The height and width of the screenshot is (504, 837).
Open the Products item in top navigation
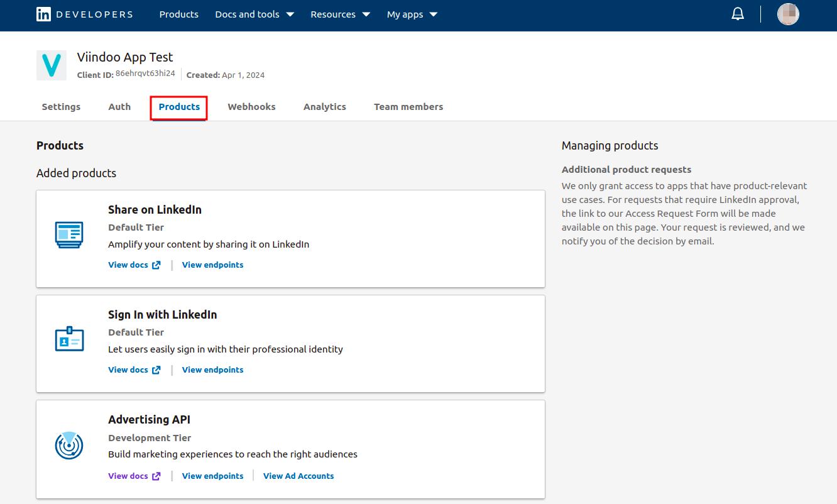(179, 14)
